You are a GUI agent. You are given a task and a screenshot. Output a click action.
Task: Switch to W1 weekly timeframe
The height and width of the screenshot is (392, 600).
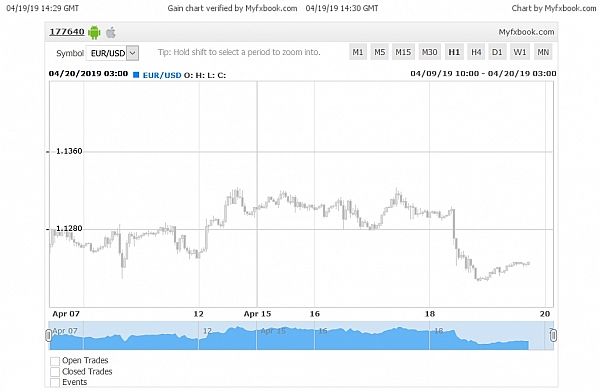point(520,52)
